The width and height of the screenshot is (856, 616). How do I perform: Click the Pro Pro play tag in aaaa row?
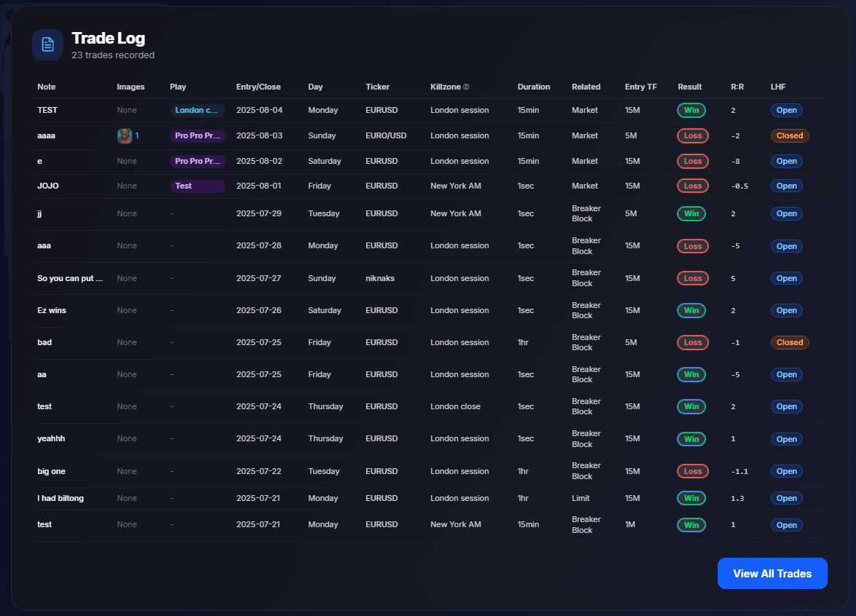point(197,135)
